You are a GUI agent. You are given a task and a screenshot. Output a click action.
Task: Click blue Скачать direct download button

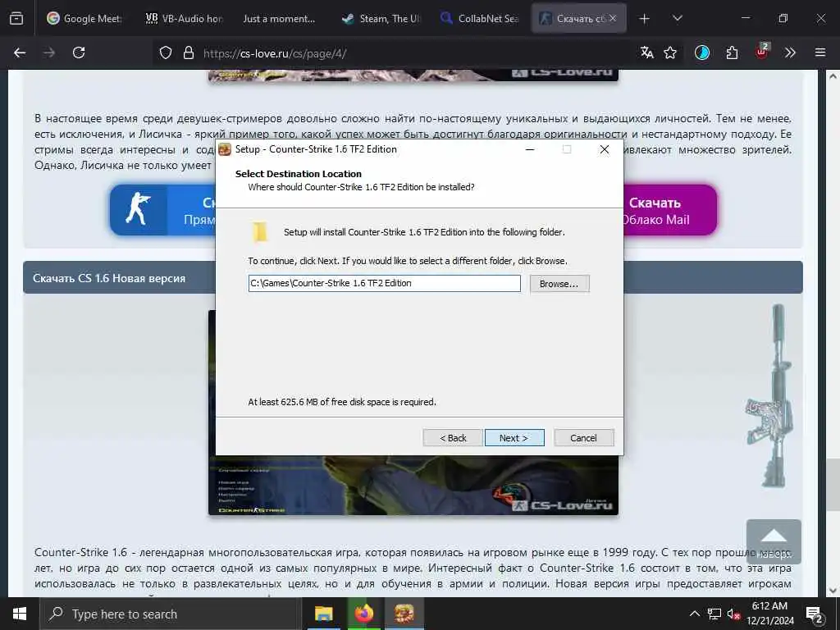(163, 210)
